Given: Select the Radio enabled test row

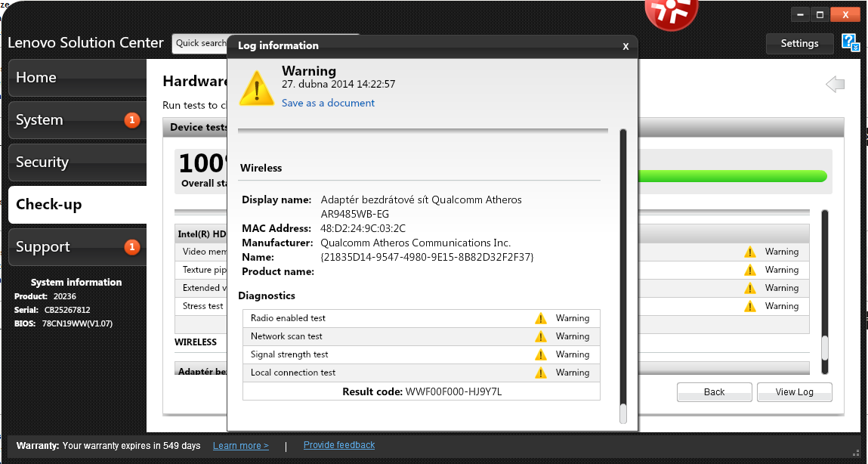Looking at the screenshot, I should pyautogui.click(x=422, y=318).
